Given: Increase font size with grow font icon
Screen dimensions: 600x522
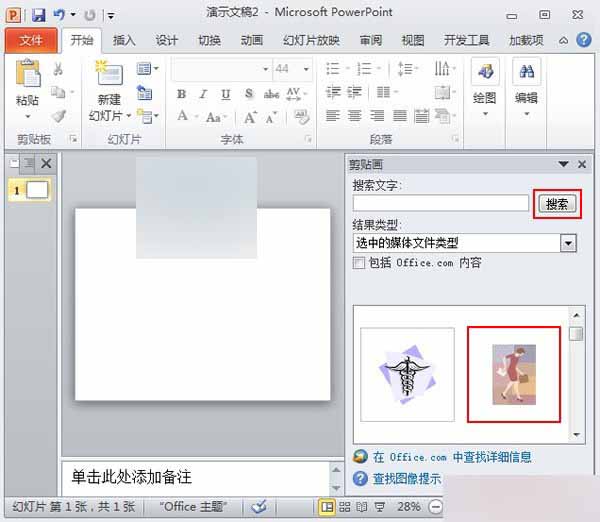Looking at the screenshot, I should pos(251,117).
